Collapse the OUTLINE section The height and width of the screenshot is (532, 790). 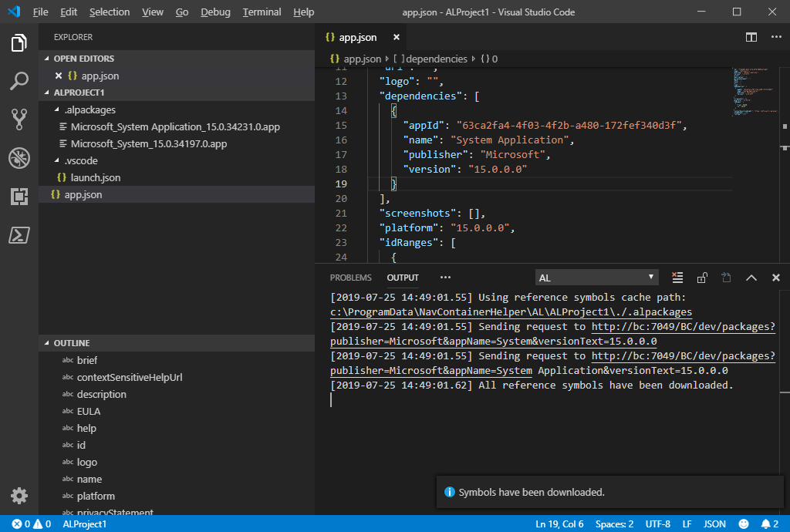click(x=47, y=343)
